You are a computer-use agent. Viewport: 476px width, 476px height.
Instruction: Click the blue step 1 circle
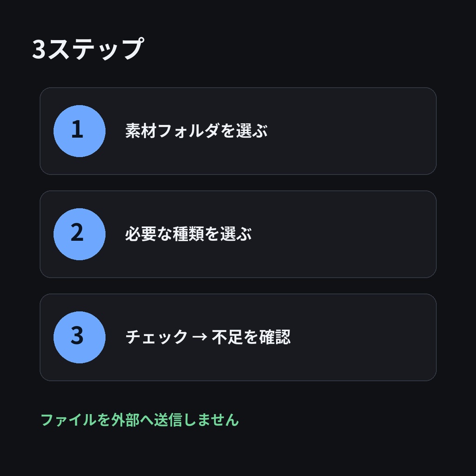[x=79, y=131]
